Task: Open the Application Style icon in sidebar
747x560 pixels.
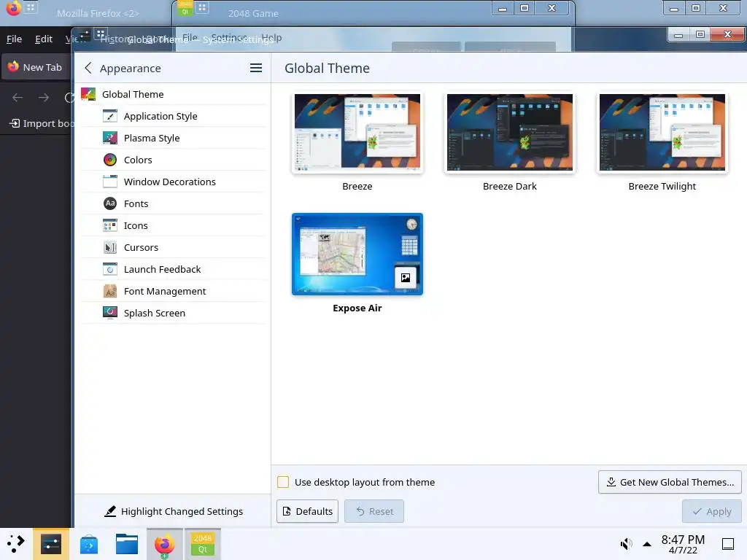Action: [x=110, y=116]
